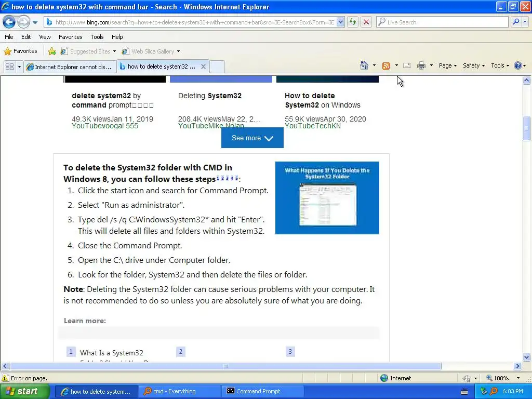The image size is (532, 399).
Task: Open the recent pages dropdown arrow
Action: pos(35,22)
